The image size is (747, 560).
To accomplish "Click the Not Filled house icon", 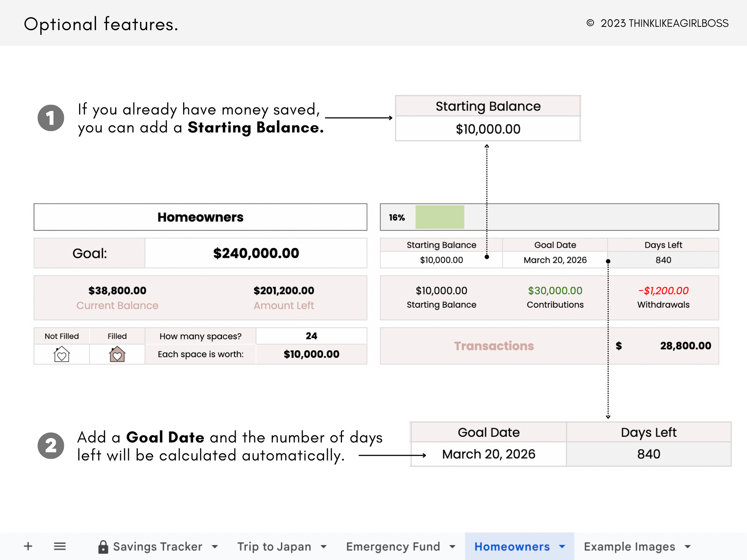I will 61,354.
